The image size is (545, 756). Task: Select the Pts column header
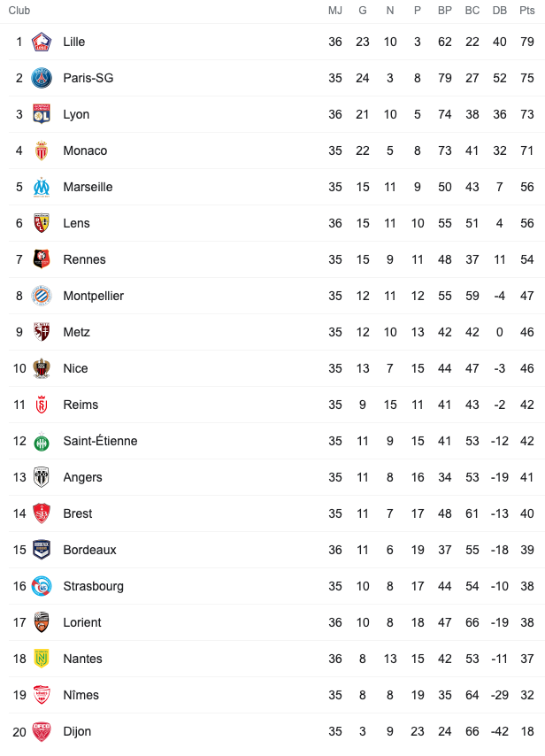point(527,11)
